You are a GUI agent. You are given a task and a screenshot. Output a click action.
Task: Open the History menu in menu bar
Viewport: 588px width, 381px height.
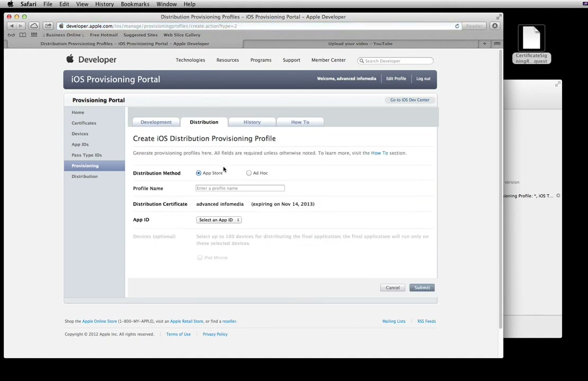tap(104, 4)
